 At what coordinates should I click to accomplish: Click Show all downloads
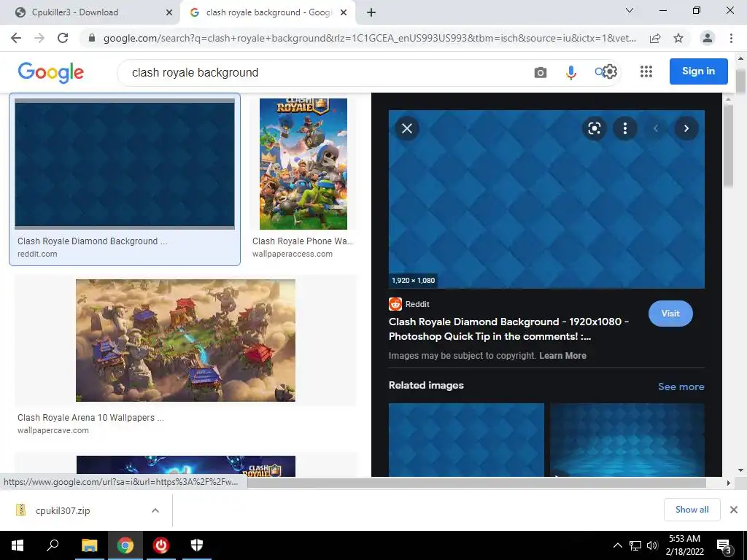tap(692, 510)
